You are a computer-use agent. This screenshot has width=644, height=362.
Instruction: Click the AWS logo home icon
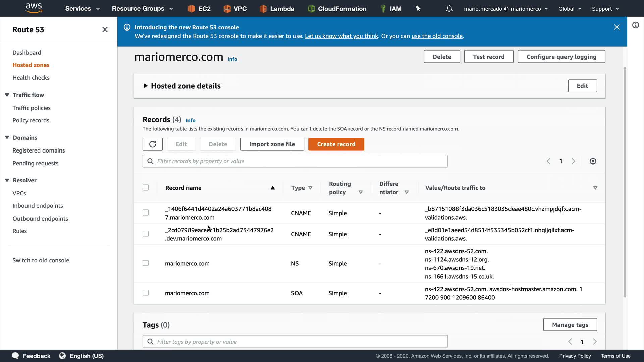[34, 8]
